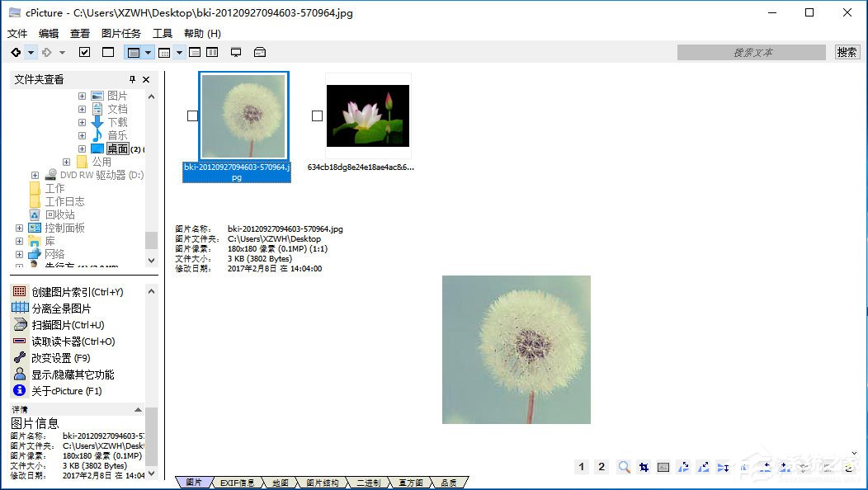Switch to the 二进制 tab
Viewport: 868px width, 490px height.
click(369, 483)
